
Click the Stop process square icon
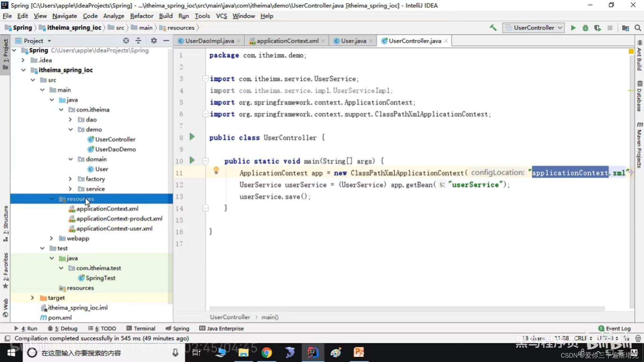click(610, 28)
